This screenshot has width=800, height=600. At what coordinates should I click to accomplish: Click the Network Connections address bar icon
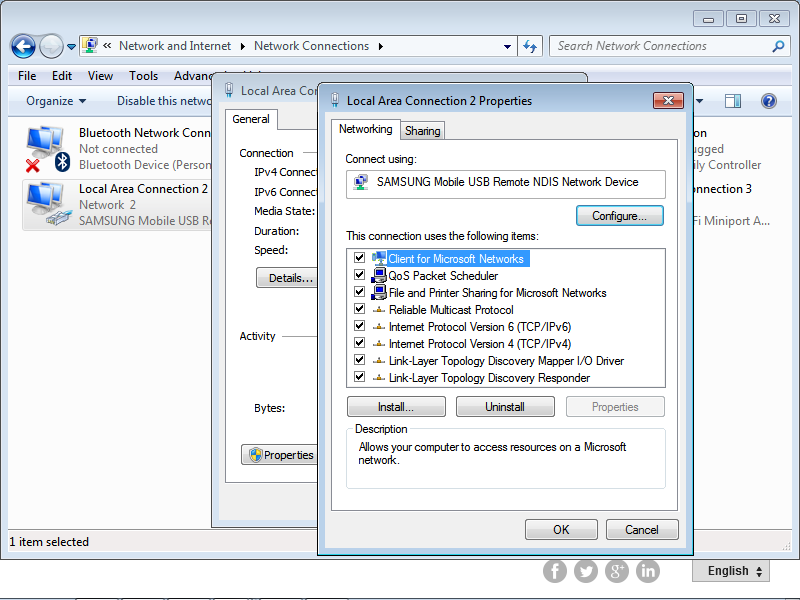(90, 45)
